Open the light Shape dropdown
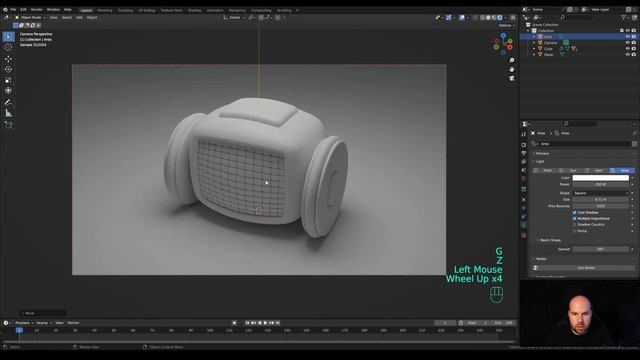This screenshot has height=360, width=640. [x=601, y=193]
